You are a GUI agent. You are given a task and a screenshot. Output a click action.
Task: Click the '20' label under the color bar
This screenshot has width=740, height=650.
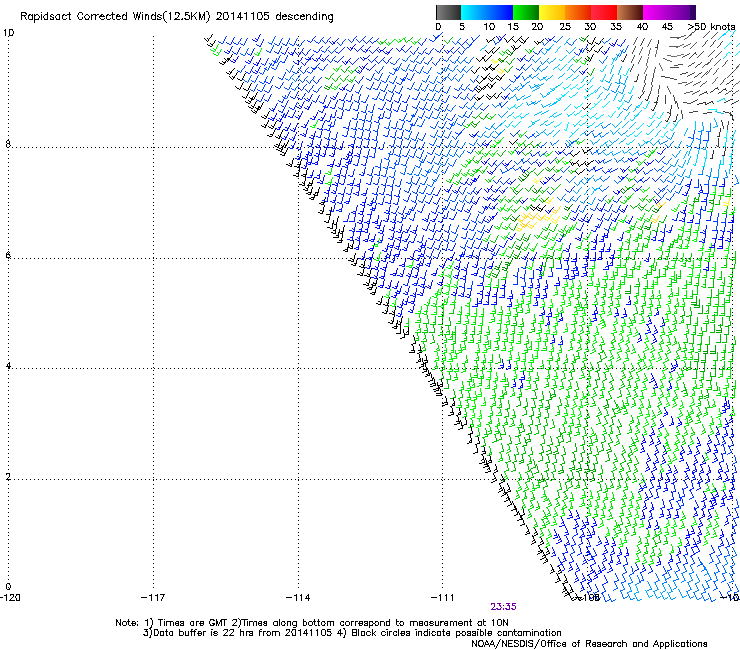pyautogui.click(x=537, y=27)
